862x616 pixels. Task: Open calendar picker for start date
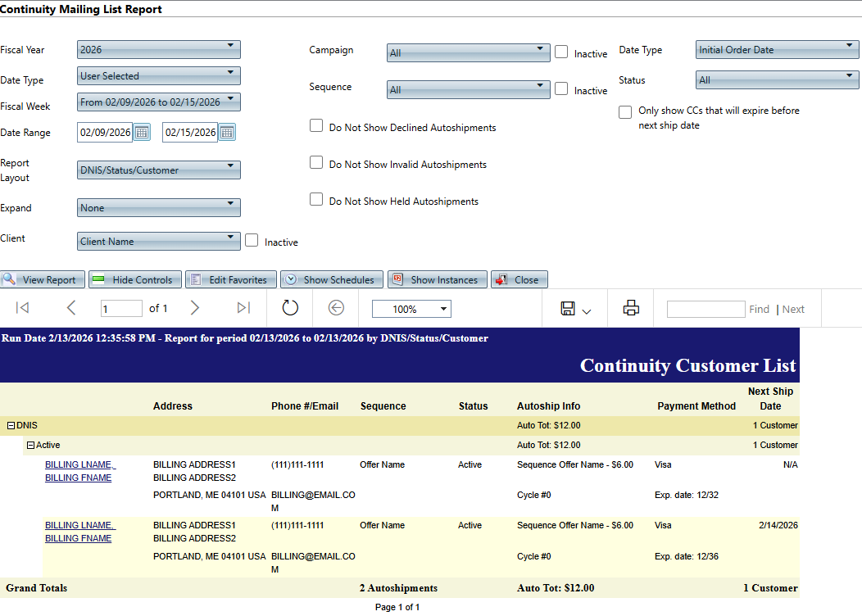(x=143, y=133)
